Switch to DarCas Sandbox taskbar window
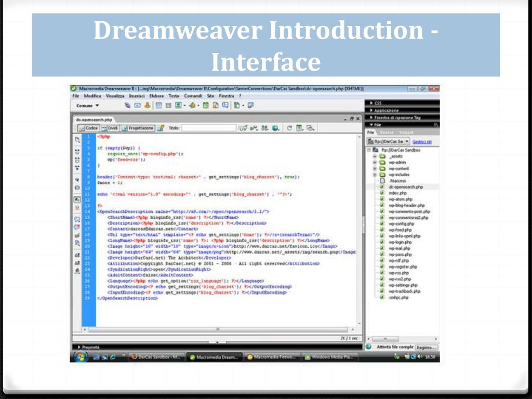The height and width of the screenshot is (399, 532). (157, 357)
